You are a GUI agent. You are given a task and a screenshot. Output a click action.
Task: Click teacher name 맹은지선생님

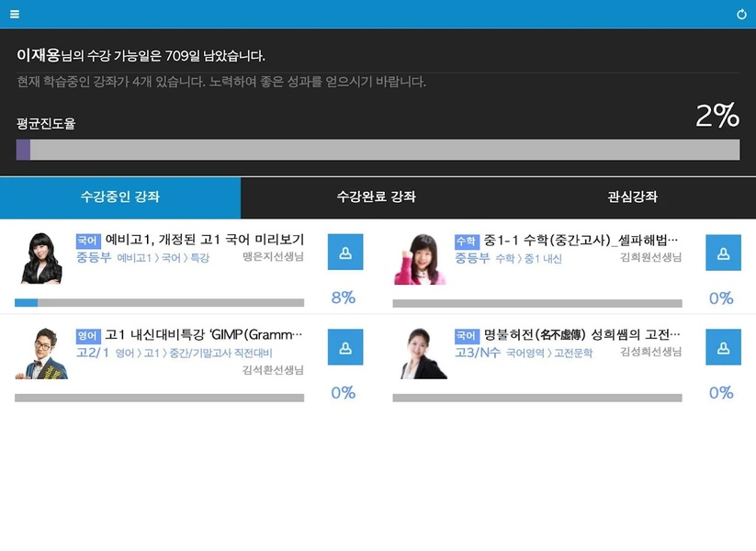pyautogui.click(x=273, y=256)
